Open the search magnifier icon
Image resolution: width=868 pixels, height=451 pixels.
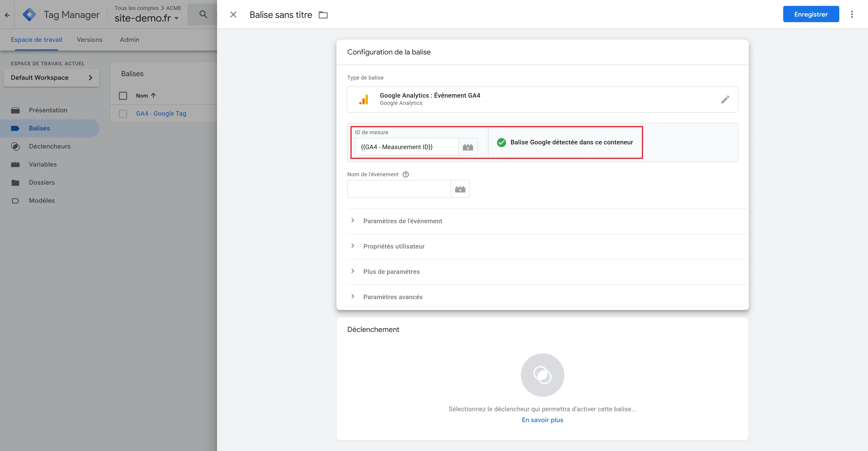203,14
